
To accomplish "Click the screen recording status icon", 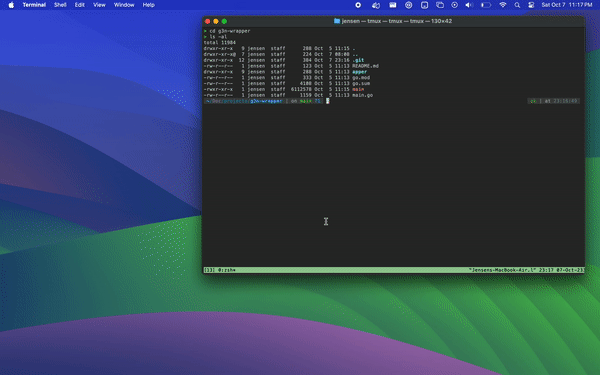I will [x=358, y=5].
